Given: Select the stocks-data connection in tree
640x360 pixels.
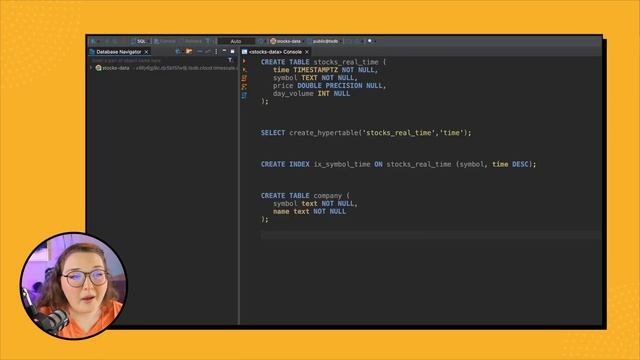Looking at the screenshot, I should [x=116, y=68].
